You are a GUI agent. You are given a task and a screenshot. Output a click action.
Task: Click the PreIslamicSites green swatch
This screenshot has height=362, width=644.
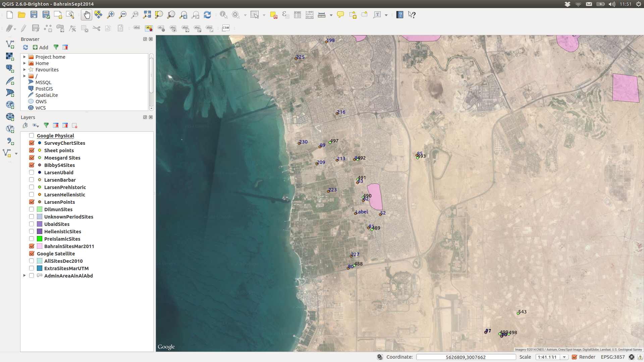click(40, 239)
